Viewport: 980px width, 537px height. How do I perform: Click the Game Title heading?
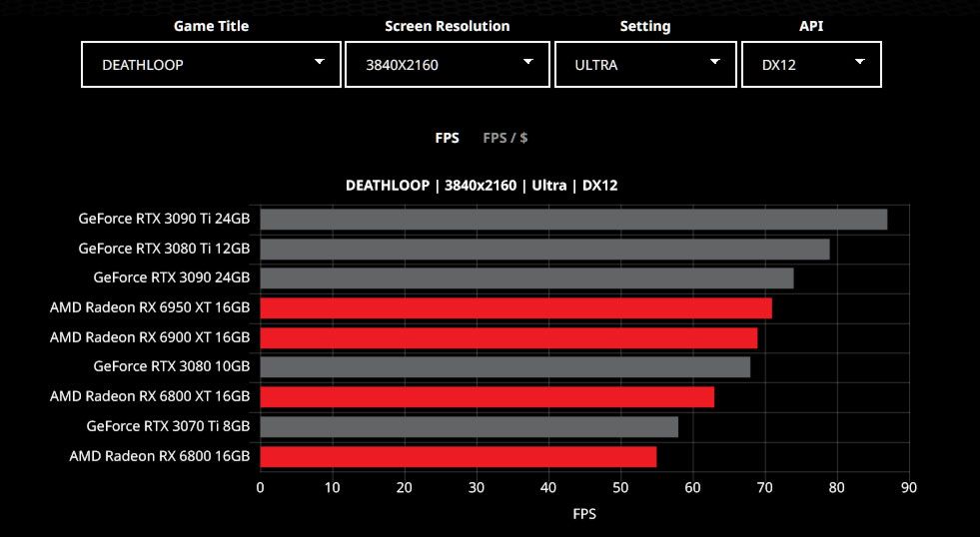tap(211, 26)
